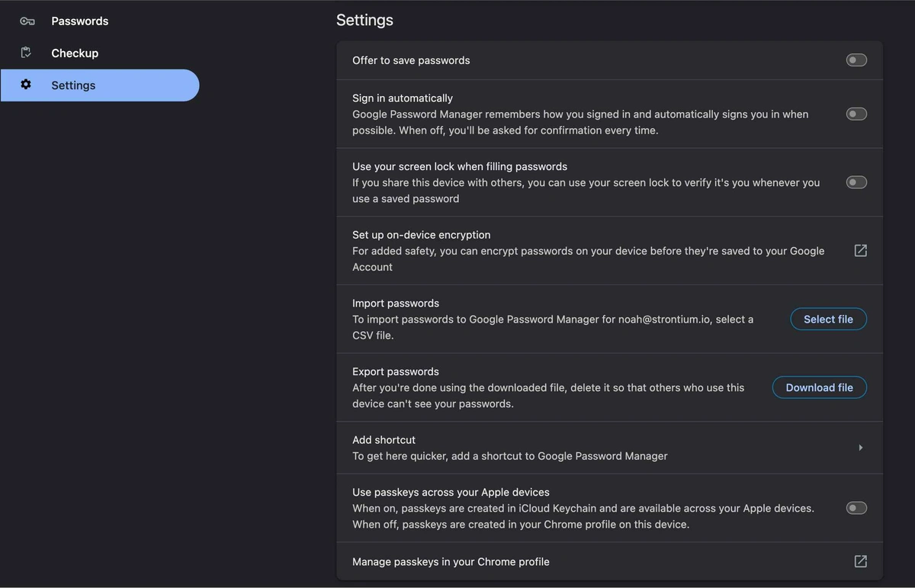Screen dimensions: 915x588
Task: Click the Settings page heading
Action: (364, 20)
